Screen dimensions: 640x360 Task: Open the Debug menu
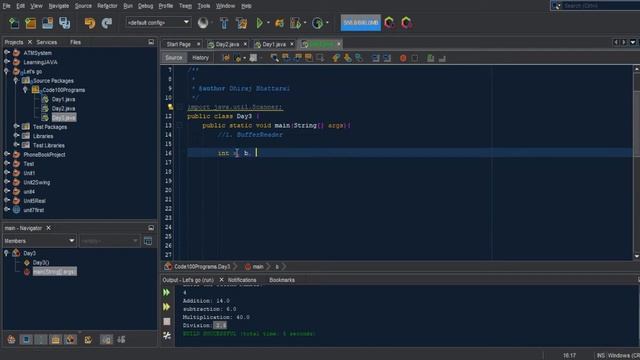coord(145,6)
